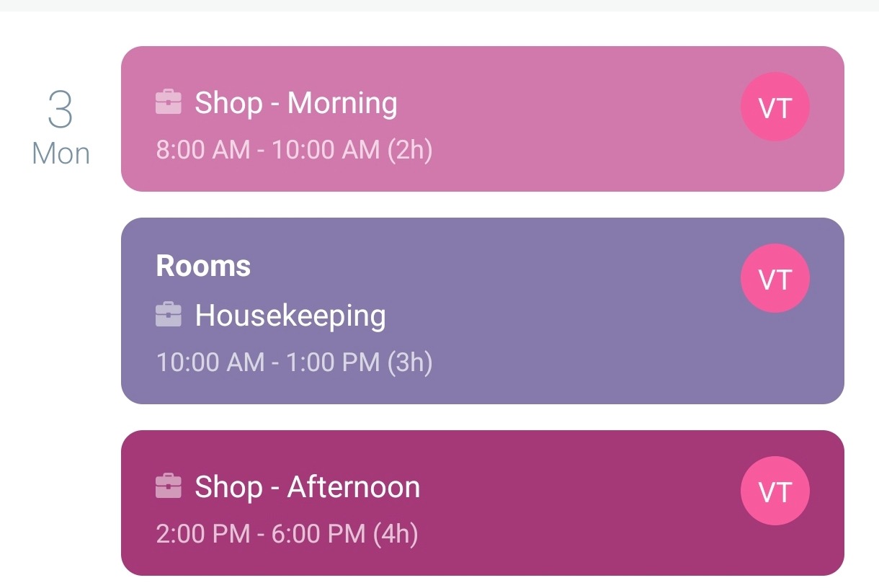Click the (4h) duration on Shop - Afternoon
This screenshot has width=879, height=588.
point(396,534)
